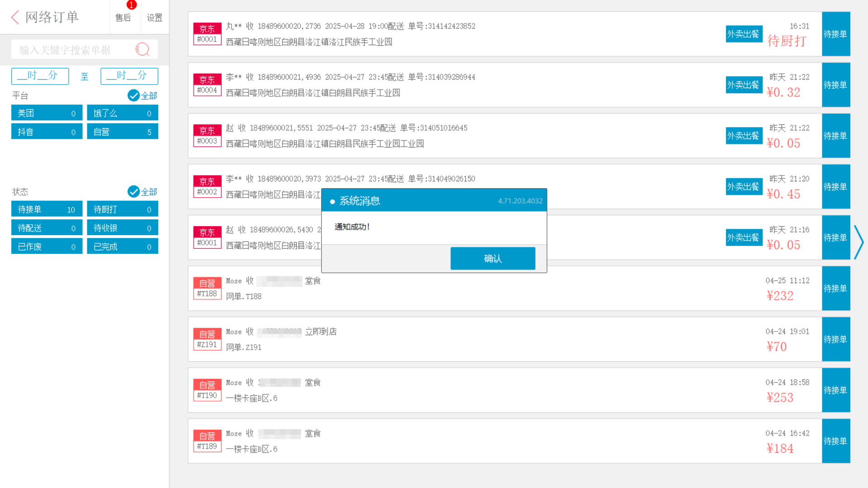868x488 pixels.
Task: Click the back arrow beside 网络订单
Action: pyautogui.click(x=15, y=17)
